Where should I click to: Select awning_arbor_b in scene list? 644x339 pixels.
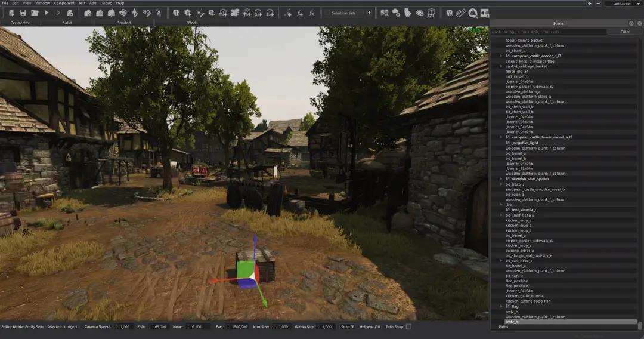(519, 250)
